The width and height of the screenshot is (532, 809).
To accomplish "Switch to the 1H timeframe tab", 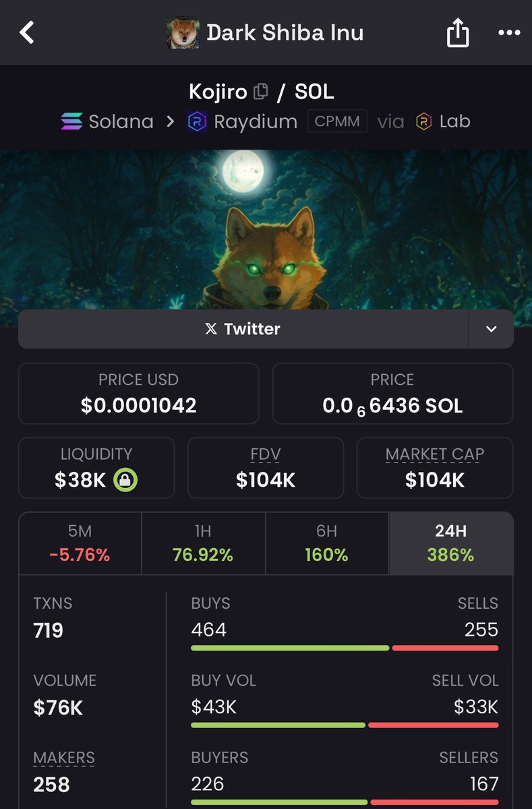I will click(203, 543).
